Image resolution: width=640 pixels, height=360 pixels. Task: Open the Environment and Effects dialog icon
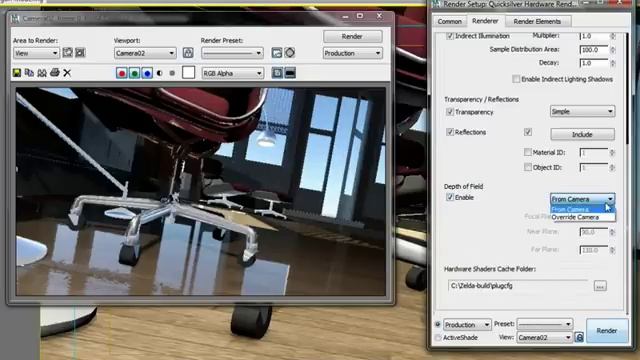tap(290, 53)
